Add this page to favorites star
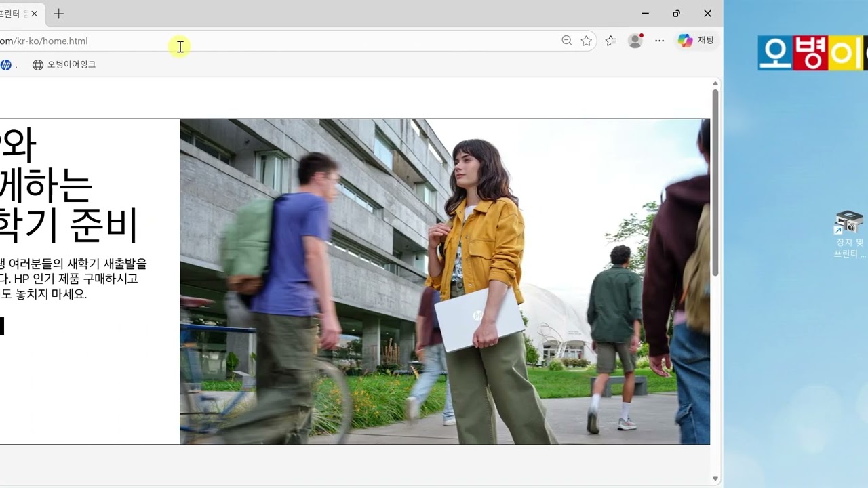 click(x=587, y=41)
